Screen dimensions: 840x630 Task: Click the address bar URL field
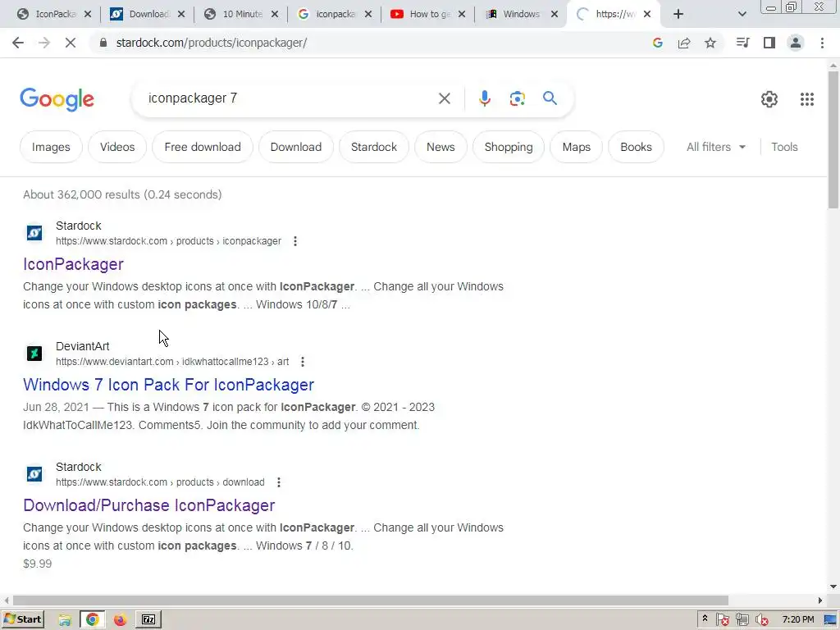click(x=370, y=43)
